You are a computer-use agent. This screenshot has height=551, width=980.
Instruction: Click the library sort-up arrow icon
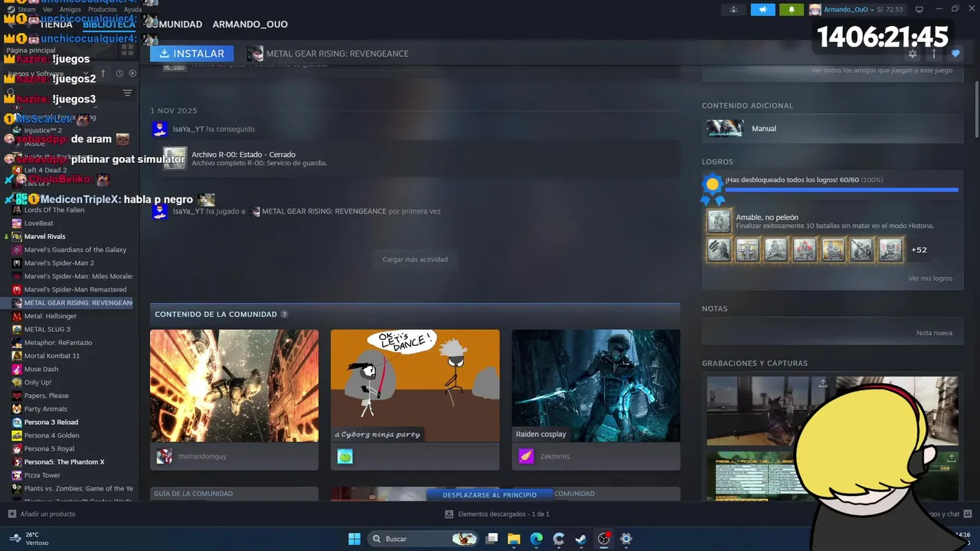[103, 73]
